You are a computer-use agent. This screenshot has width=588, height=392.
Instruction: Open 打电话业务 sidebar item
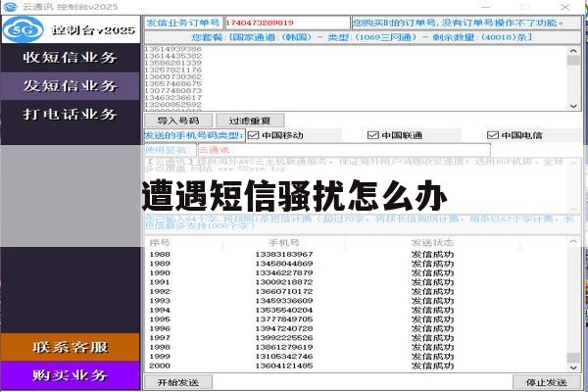(71, 114)
